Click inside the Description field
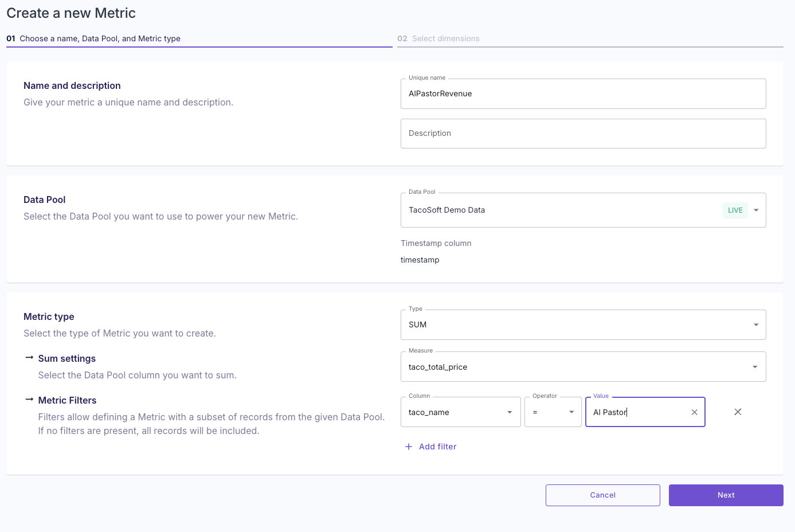 point(583,133)
